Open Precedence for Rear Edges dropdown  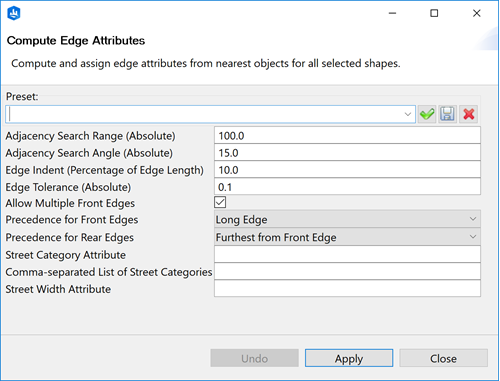(347, 237)
